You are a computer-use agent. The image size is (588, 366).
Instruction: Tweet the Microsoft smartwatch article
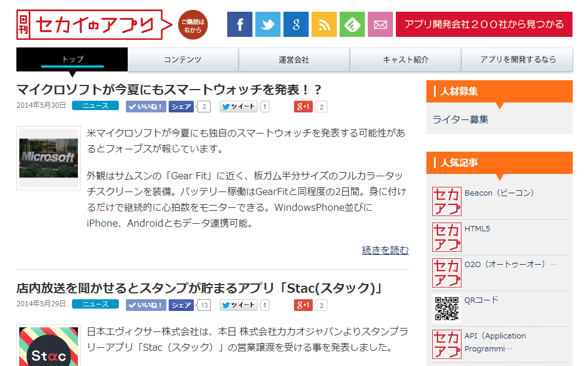coord(239,107)
